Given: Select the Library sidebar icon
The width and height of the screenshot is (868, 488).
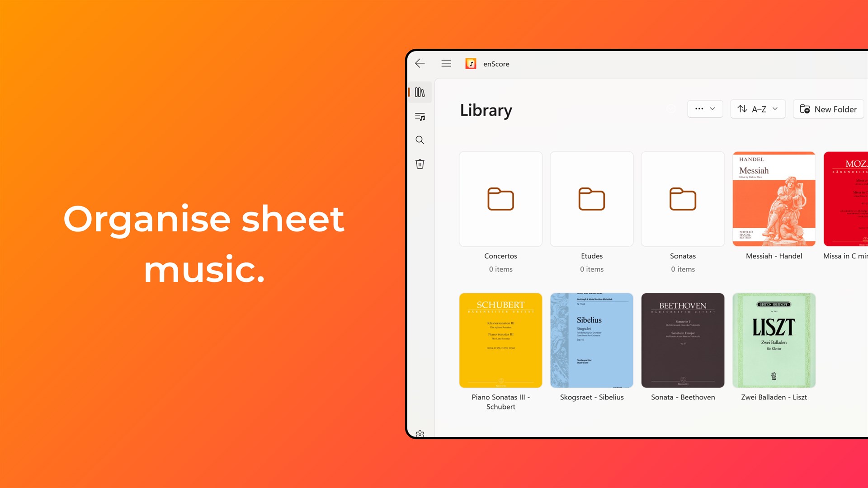Looking at the screenshot, I should (x=420, y=92).
